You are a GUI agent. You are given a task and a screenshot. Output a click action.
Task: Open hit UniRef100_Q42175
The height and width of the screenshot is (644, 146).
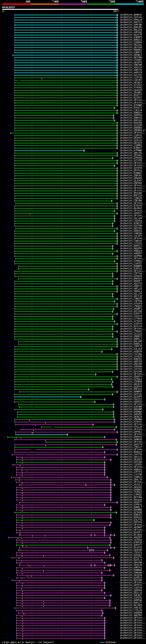coord(131,35)
